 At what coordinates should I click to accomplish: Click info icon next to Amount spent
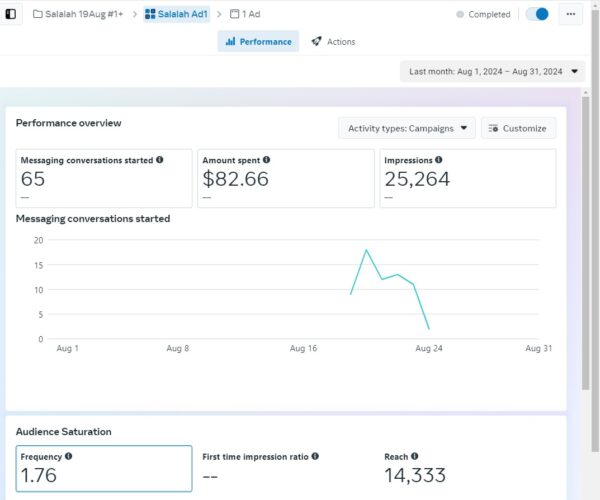pos(266,159)
